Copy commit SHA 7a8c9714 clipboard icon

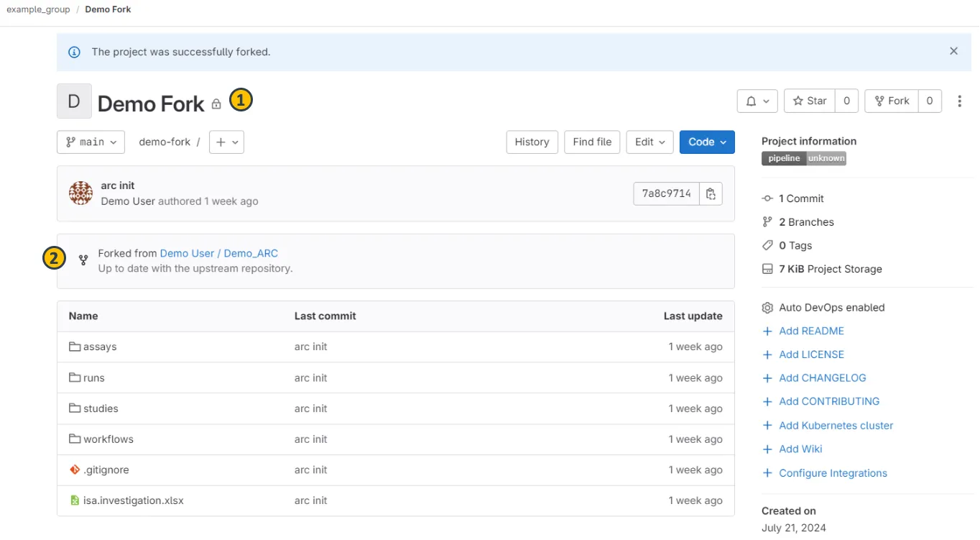click(x=711, y=193)
